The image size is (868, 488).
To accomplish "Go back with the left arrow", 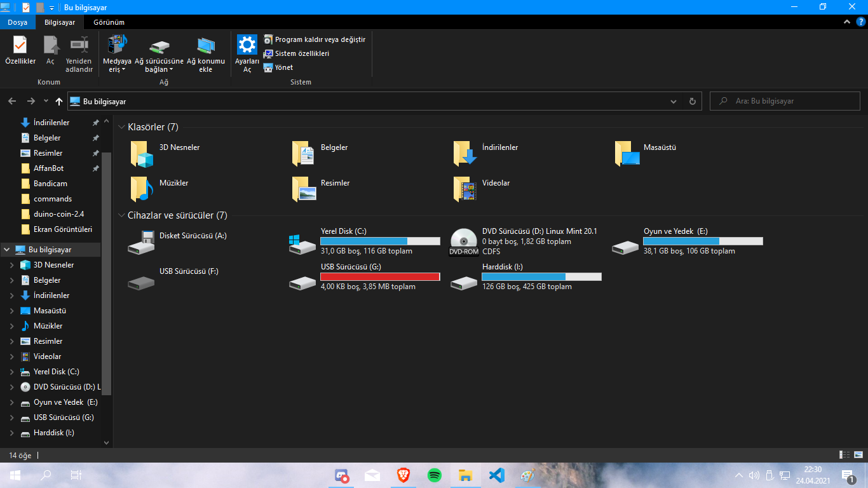I will 11,101.
